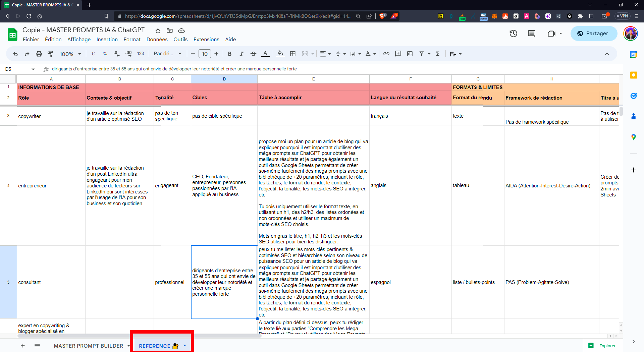644x352 pixels.
Task: Switch to the MASTER PROMPT BUILDER tab
Action: (x=88, y=346)
